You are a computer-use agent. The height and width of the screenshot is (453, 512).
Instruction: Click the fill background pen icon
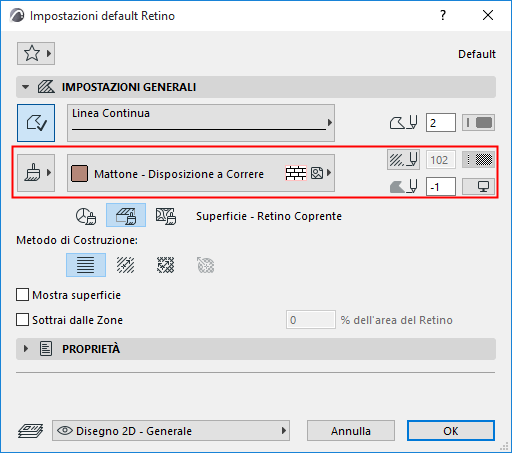click(x=403, y=186)
